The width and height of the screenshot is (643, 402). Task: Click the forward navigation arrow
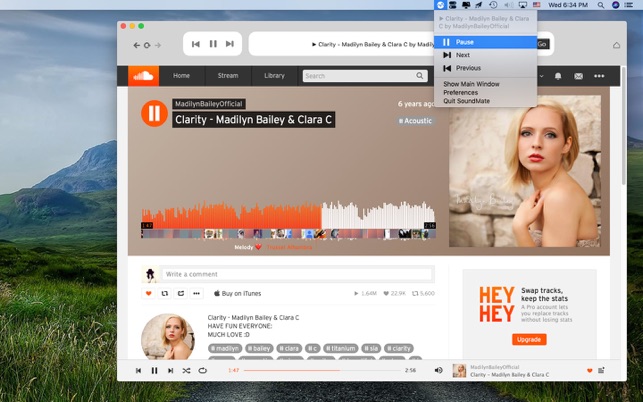(x=158, y=45)
